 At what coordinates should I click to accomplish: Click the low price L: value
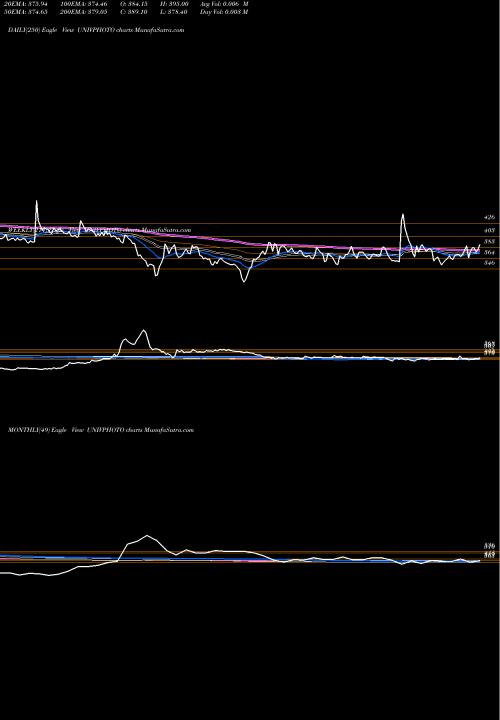click(x=174, y=12)
